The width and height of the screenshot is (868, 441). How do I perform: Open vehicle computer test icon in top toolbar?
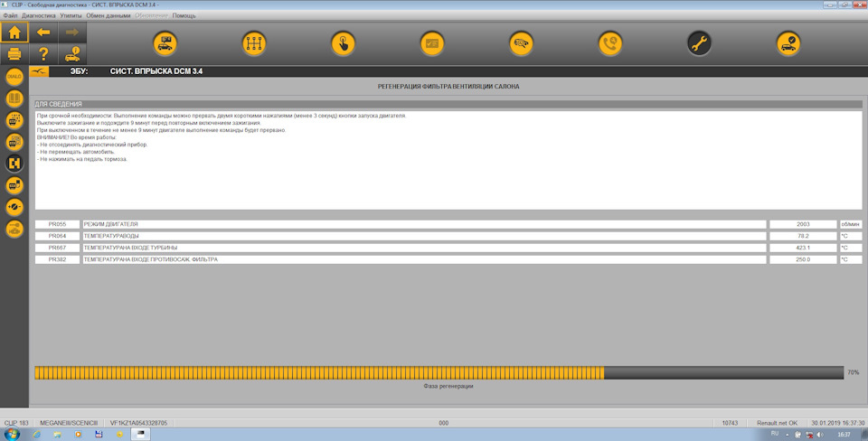(165, 43)
